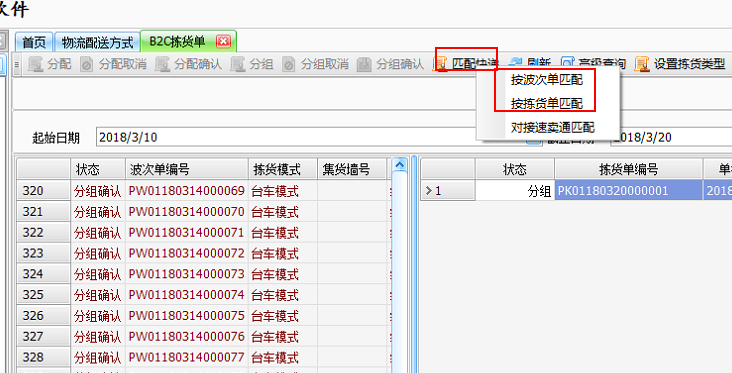The height and width of the screenshot is (373, 732).
Task: Click wave number PW01180314000074
Action: 186,295
